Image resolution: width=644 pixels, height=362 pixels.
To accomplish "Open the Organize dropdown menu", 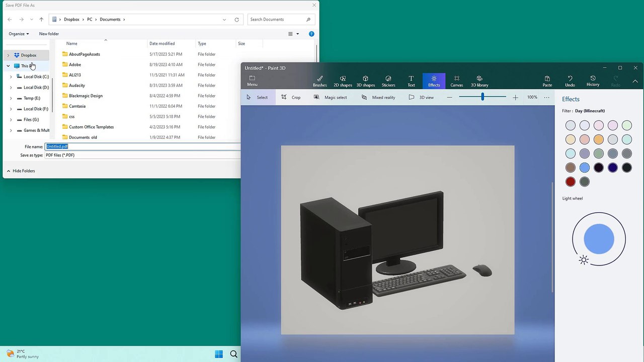I will click(x=19, y=34).
